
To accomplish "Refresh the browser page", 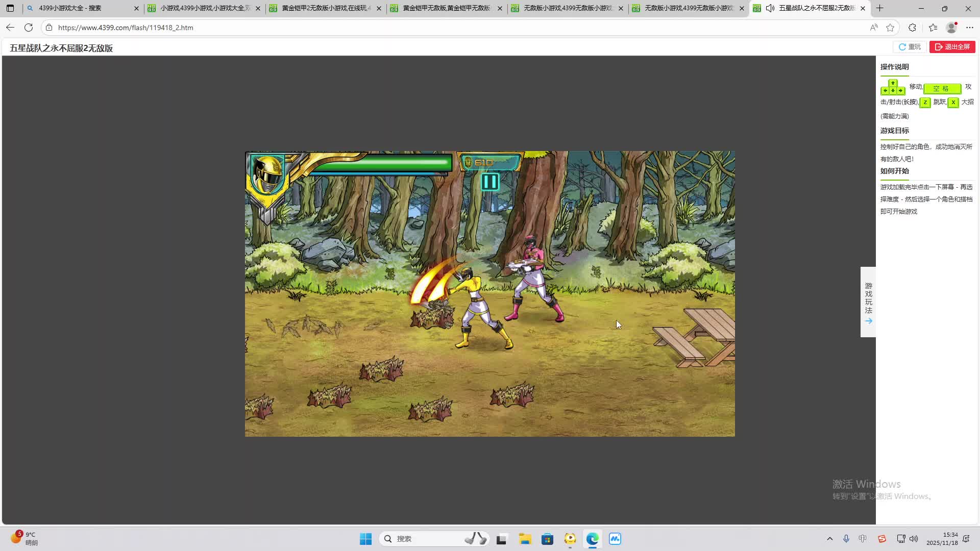I will (x=29, y=28).
